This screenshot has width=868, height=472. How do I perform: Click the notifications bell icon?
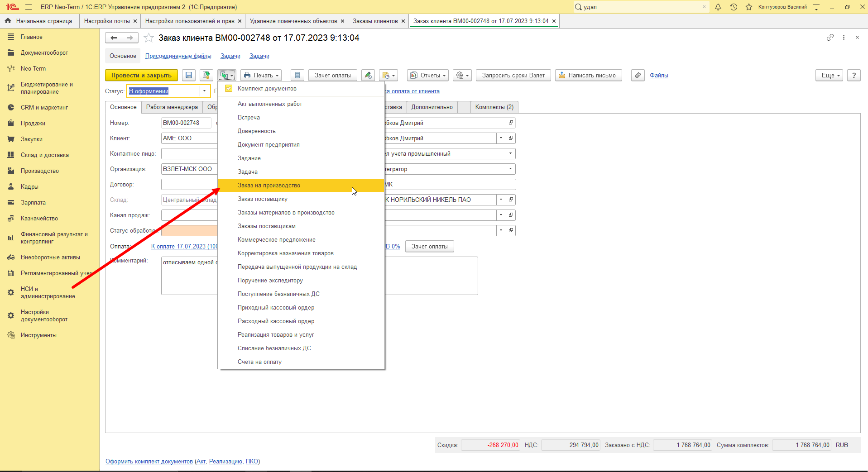718,7
